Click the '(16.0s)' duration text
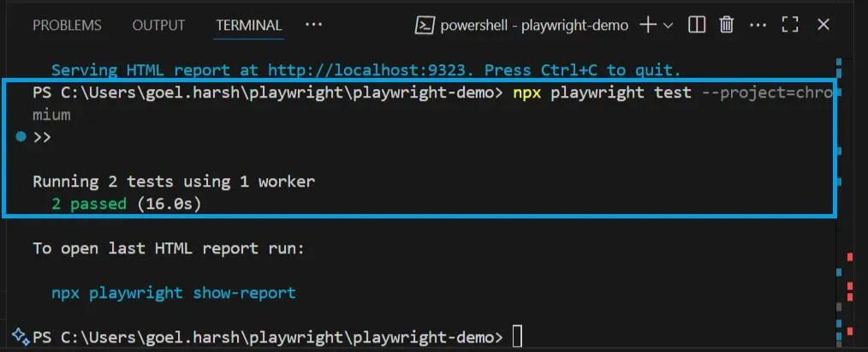 tap(169, 204)
